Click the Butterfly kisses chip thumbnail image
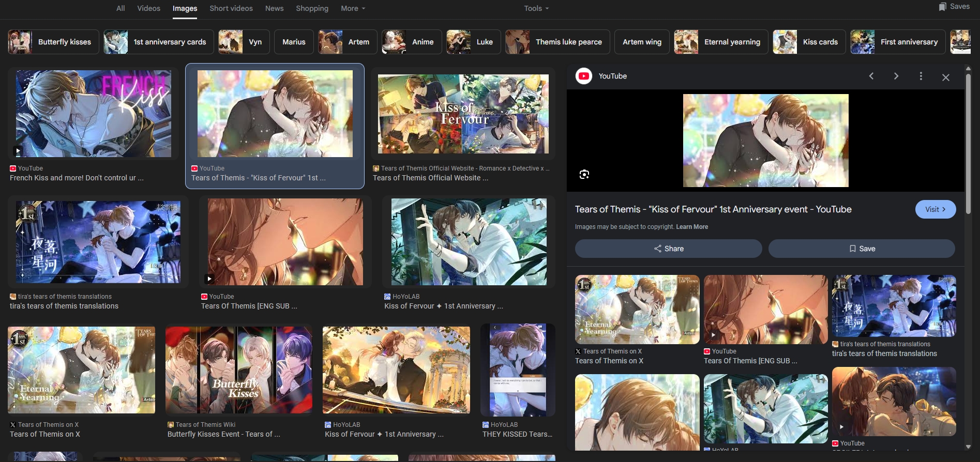Image resolution: width=980 pixels, height=462 pixels. click(20, 42)
